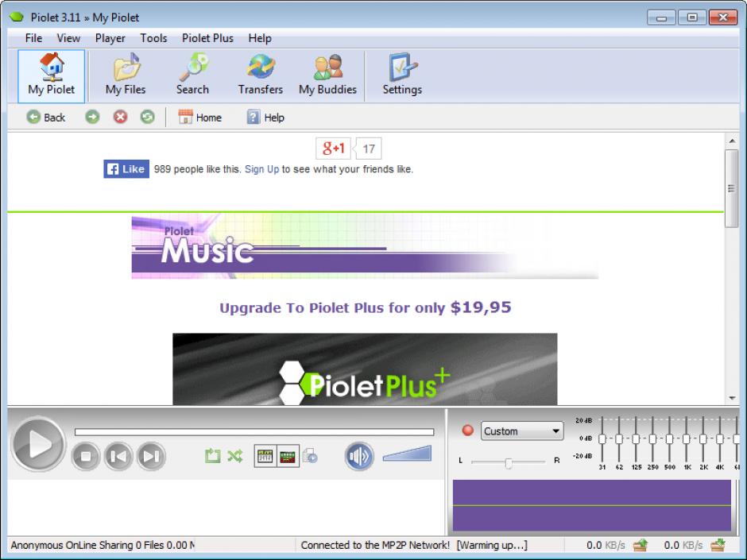The image size is (747, 560).
Task: Click the download speed icon in status bar
Action: click(x=718, y=544)
